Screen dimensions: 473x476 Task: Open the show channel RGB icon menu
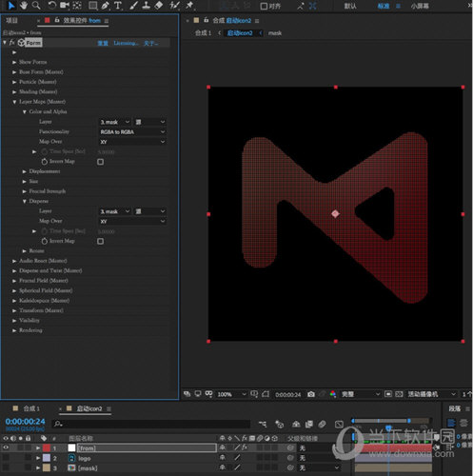332,394
